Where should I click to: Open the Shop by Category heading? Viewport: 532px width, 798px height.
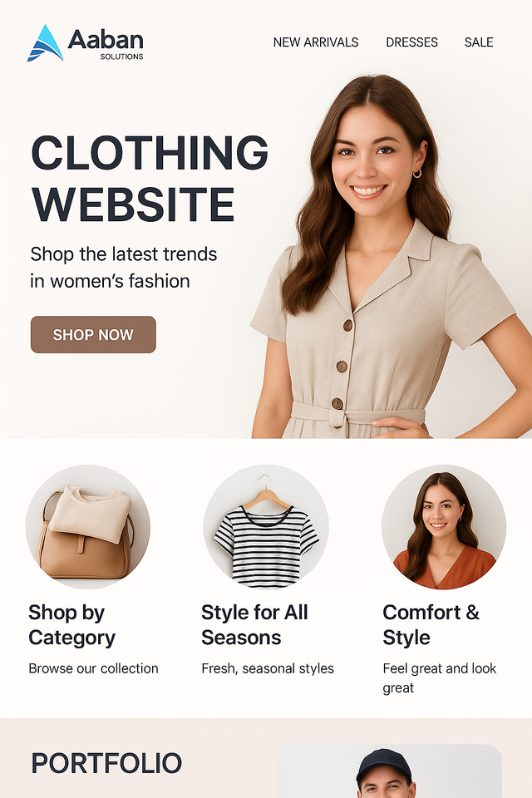pos(71,624)
